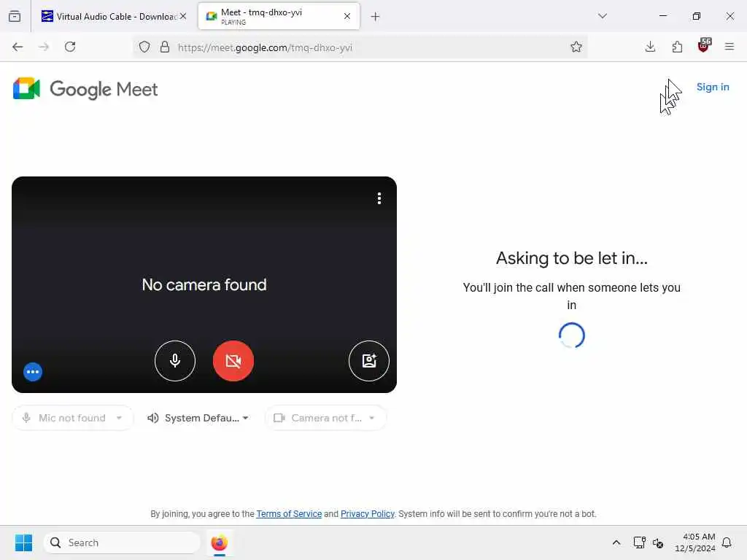The height and width of the screenshot is (560, 747).
Task: Open the downloads panel
Action: 650,47
